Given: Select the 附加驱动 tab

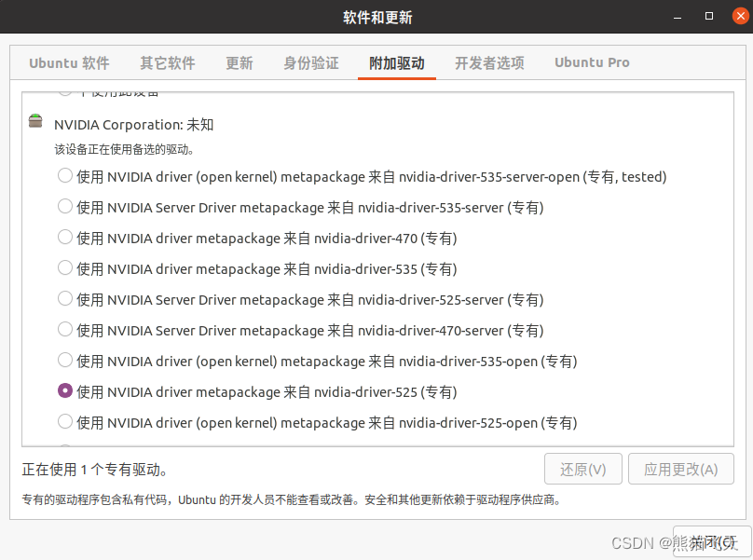Looking at the screenshot, I should (397, 63).
